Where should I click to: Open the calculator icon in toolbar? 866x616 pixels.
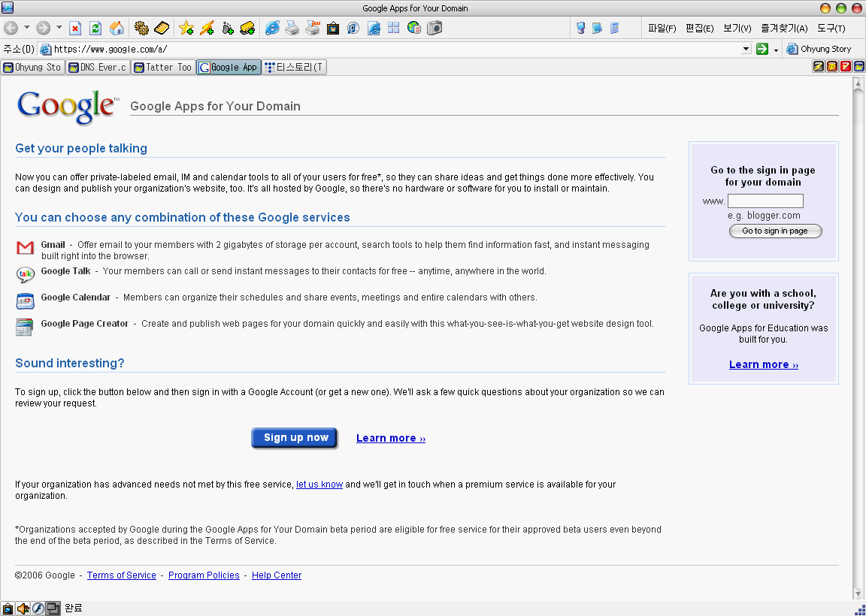click(x=614, y=28)
